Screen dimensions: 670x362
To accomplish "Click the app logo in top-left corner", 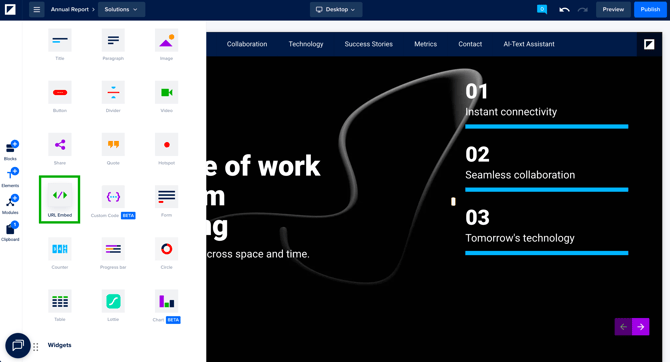I will point(10,9).
